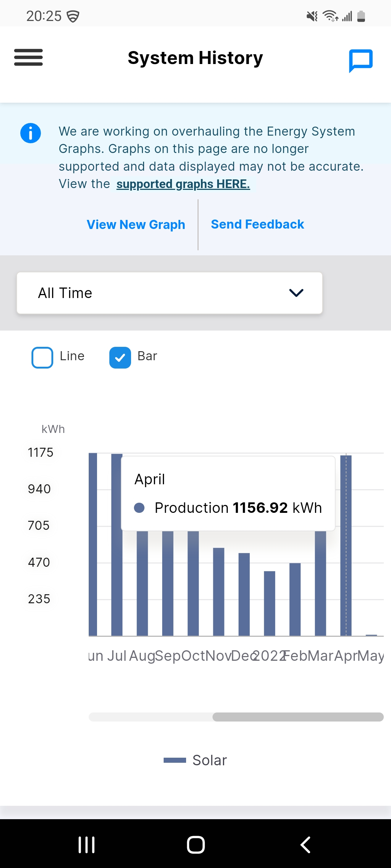The image size is (391, 868).
Task: Select the 2022 January production bar
Action: coord(269,603)
